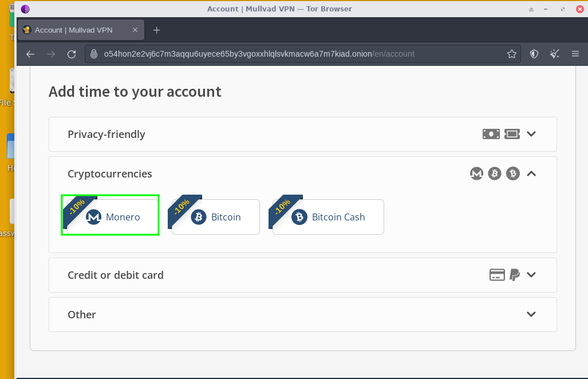Close the Account Mullvad VPN tab
Viewport: 588px width, 379px height.
point(135,30)
